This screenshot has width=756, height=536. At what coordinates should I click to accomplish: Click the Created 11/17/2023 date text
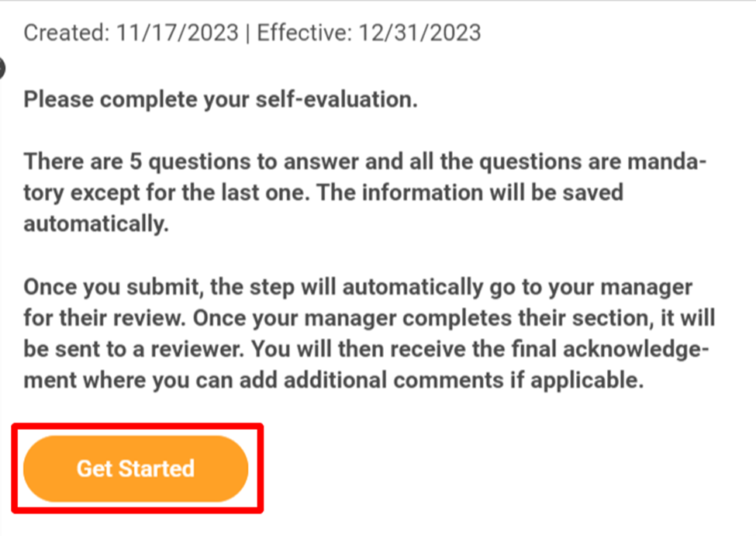[x=131, y=33]
